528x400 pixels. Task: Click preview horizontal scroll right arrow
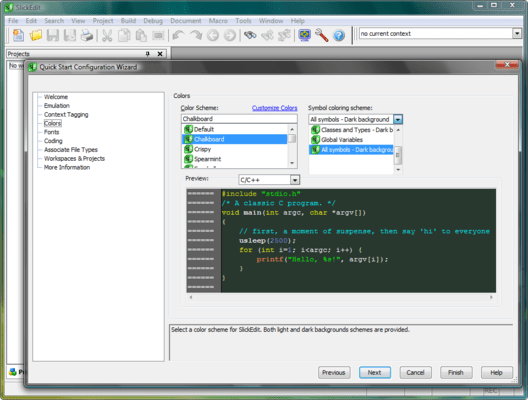[491, 297]
